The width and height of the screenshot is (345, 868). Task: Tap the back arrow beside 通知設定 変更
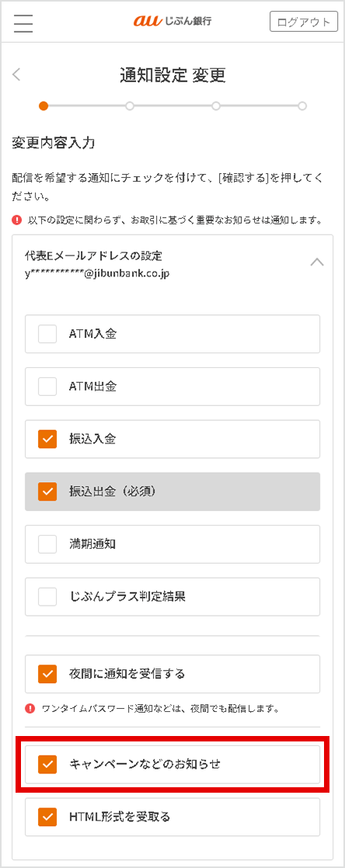(x=16, y=75)
